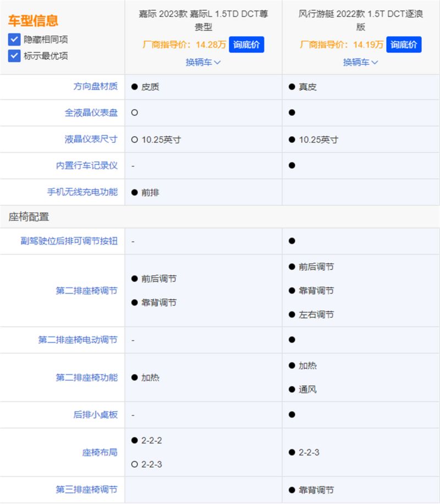Click the 左右调节 seat adjustment value

316,315
